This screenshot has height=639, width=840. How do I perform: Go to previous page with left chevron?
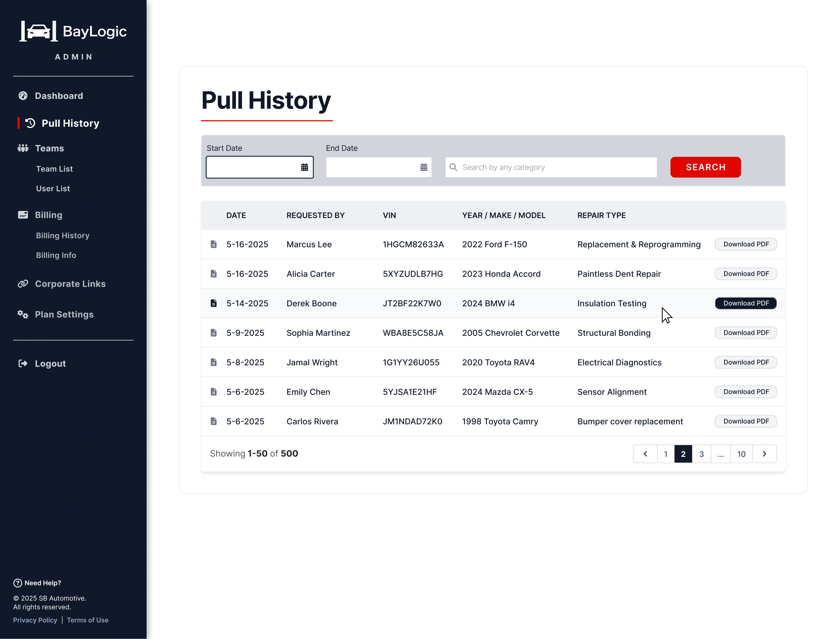point(645,454)
